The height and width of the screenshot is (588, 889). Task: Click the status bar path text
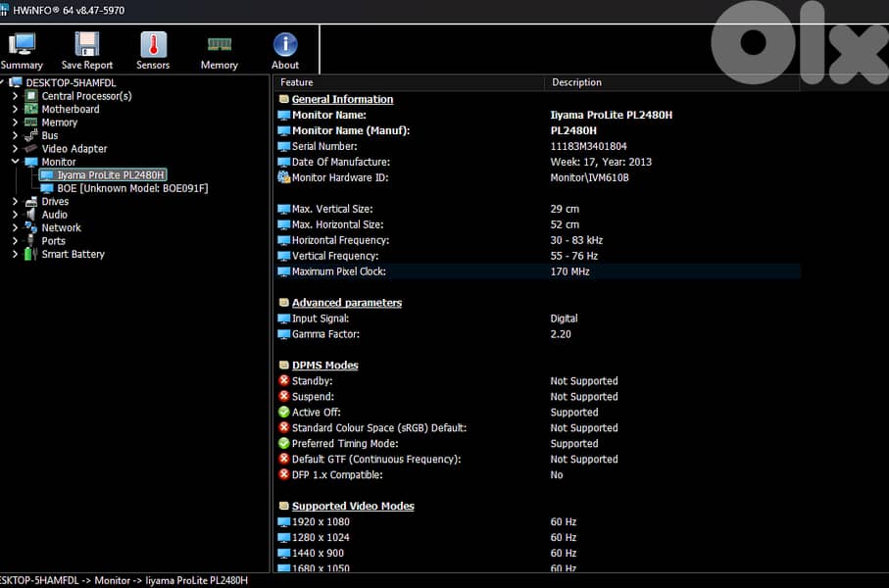pyautogui.click(x=123, y=580)
